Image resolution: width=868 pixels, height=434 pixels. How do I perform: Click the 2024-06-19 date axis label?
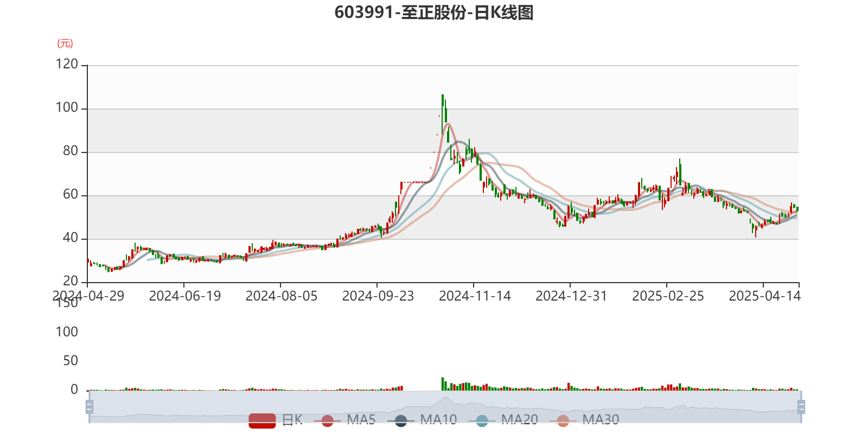(185, 296)
